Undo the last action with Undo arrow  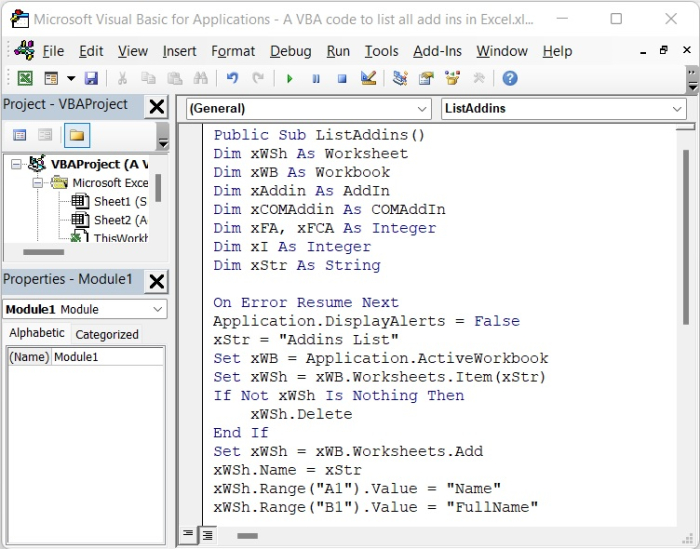232,79
